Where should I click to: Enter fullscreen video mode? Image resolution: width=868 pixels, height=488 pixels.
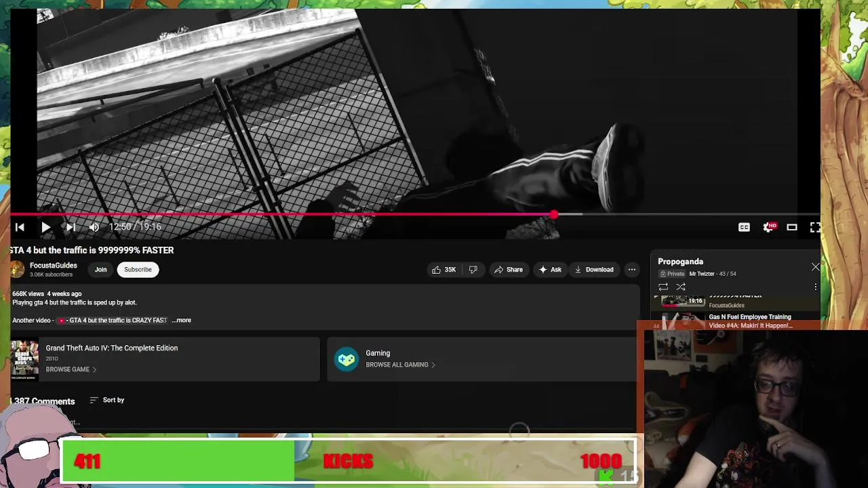pyautogui.click(x=815, y=227)
